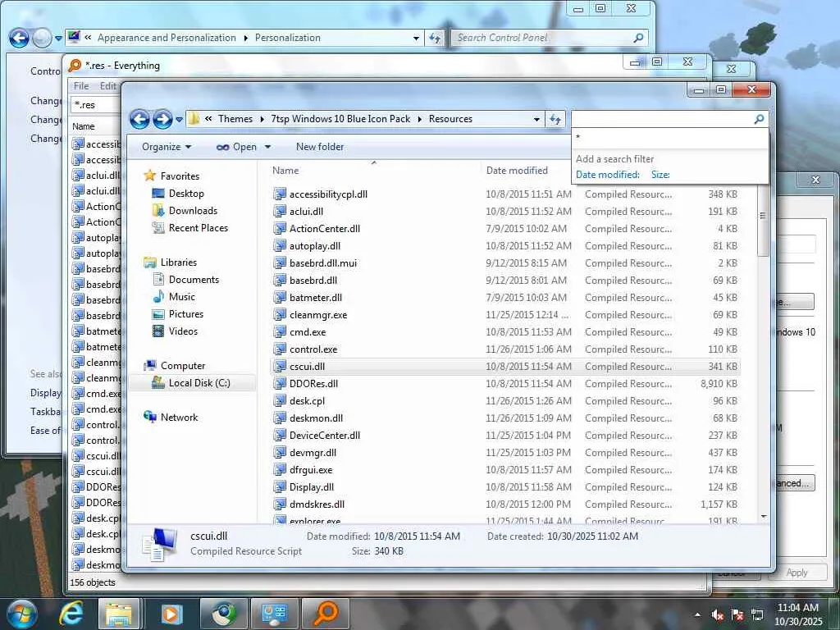The width and height of the screenshot is (840, 630).
Task: Select Computer in navigation pane
Action: [183, 366]
